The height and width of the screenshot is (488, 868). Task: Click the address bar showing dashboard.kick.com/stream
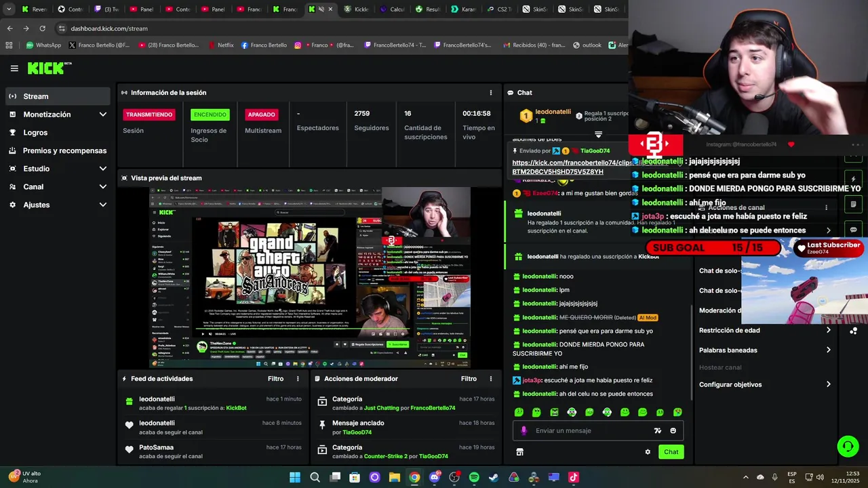click(339, 28)
